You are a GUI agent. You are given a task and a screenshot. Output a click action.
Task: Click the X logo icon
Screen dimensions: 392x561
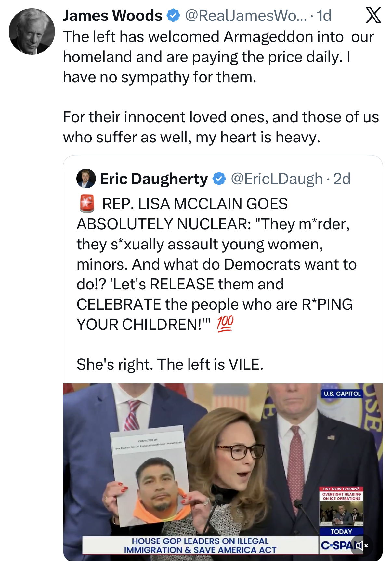373,15
